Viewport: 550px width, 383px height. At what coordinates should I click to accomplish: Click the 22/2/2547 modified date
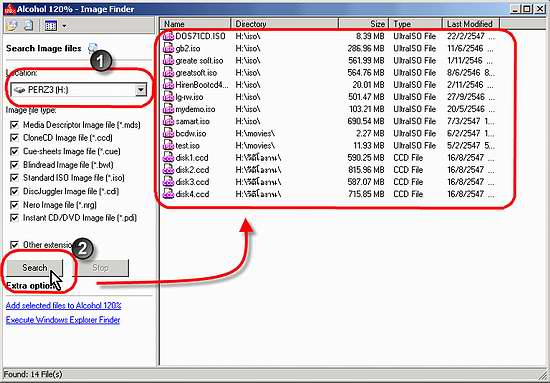[x=466, y=36]
